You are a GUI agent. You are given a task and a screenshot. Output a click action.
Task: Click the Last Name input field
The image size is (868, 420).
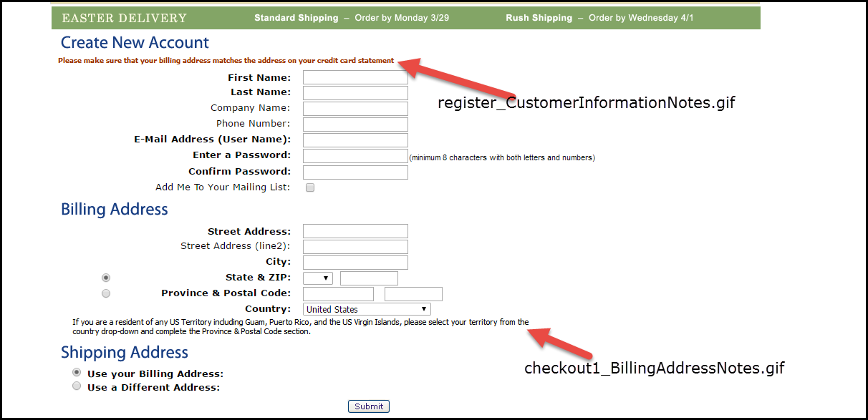click(x=355, y=93)
